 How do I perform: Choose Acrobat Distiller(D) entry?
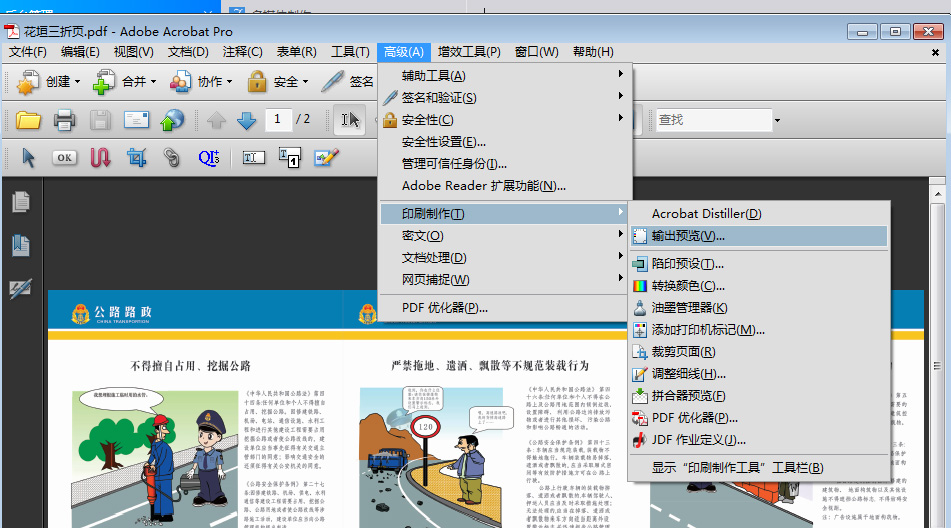point(759,214)
